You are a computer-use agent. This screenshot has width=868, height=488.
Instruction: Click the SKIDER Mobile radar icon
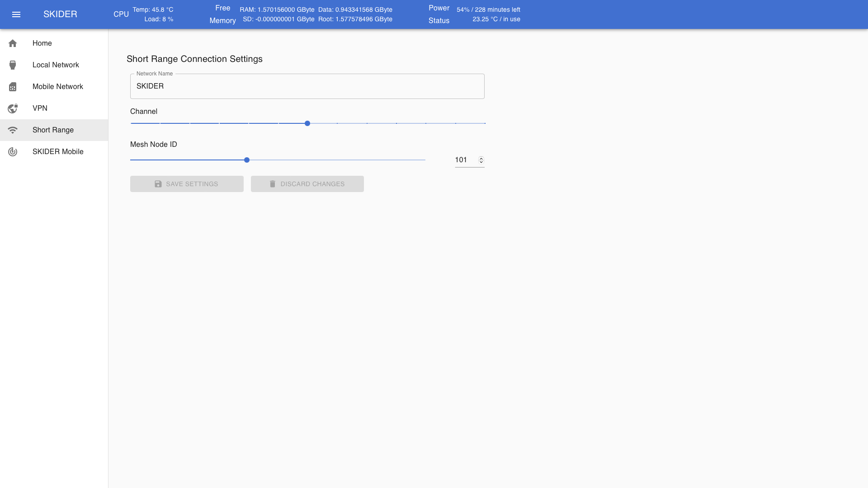tap(13, 152)
